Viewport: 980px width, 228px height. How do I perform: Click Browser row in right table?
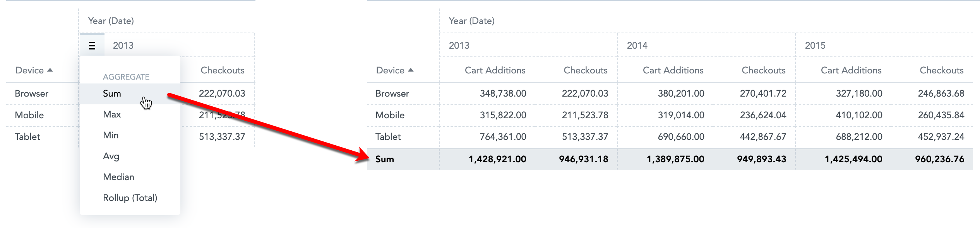point(392,94)
